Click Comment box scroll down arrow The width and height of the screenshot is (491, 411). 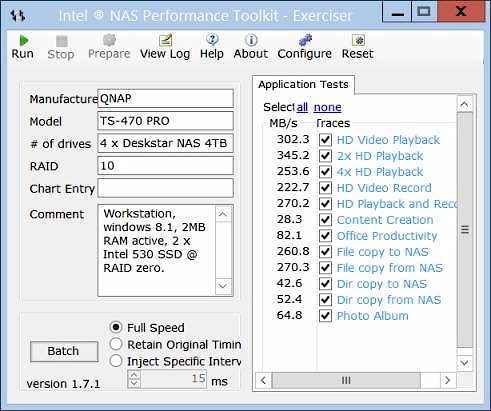point(223,286)
